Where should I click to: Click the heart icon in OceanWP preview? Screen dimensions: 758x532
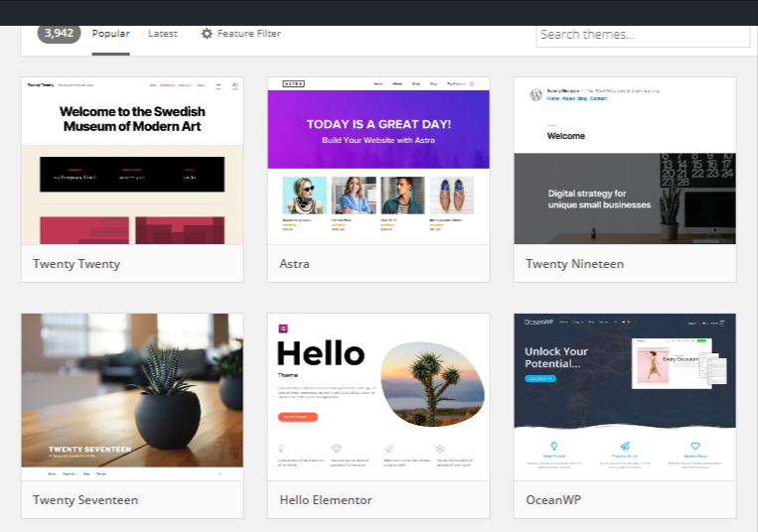tap(695, 446)
